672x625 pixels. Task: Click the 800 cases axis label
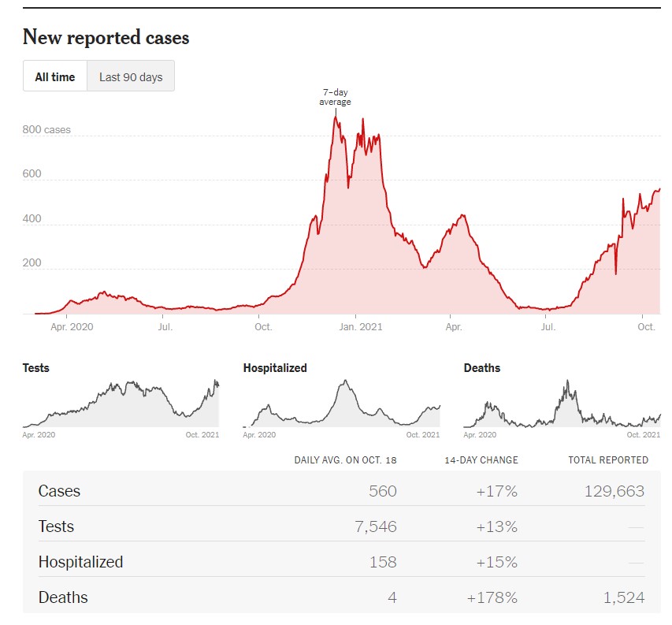[x=46, y=130]
